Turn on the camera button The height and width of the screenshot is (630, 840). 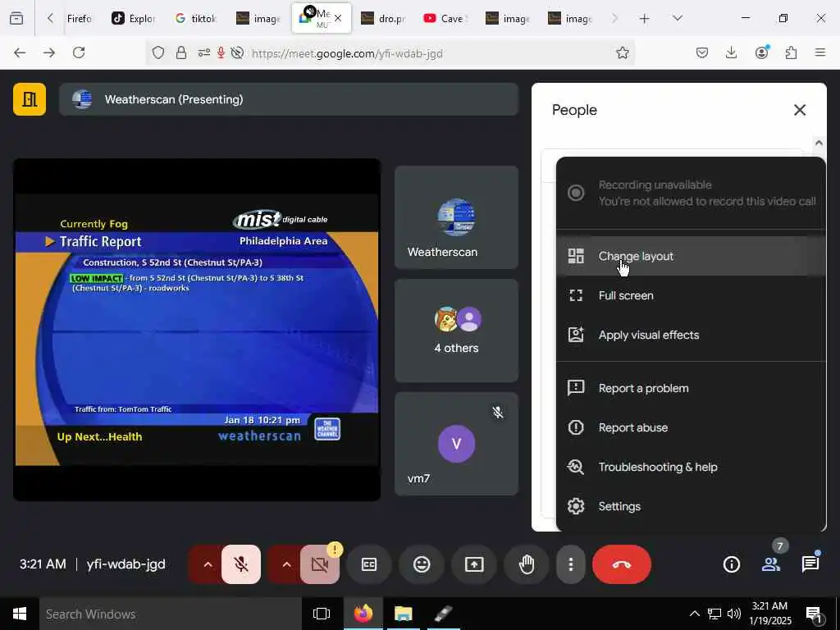[320, 564]
